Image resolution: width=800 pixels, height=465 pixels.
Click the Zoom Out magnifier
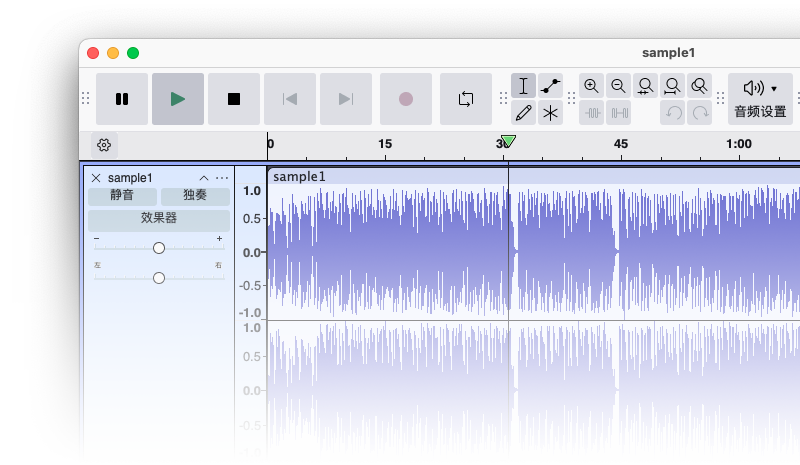[x=619, y=86]
